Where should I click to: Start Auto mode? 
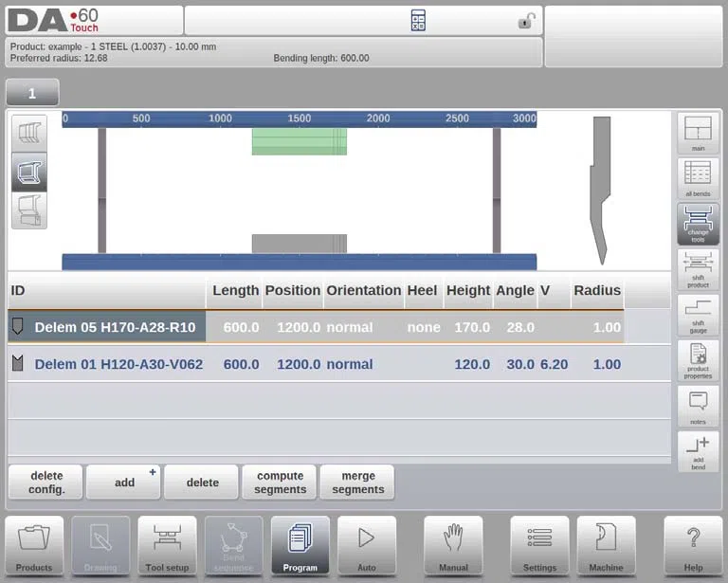tap(367, 546)
